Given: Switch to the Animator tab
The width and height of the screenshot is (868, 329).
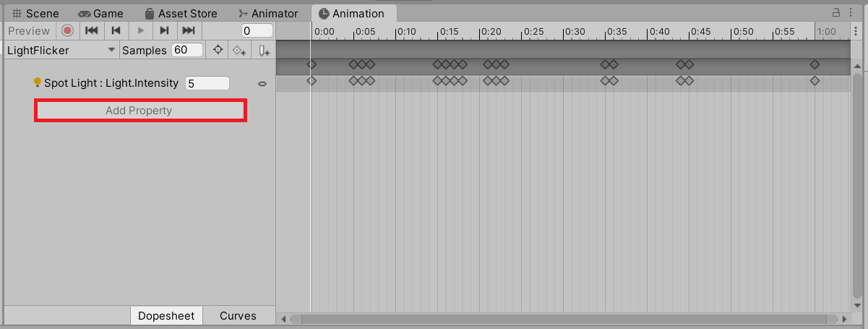Looking at the screenshot, I should 268,13.
